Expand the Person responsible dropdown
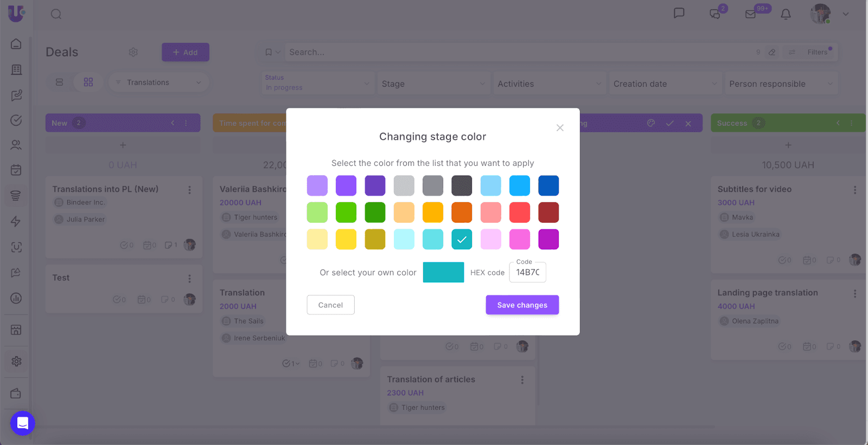The image size is (868, 445). coord(781,84)
